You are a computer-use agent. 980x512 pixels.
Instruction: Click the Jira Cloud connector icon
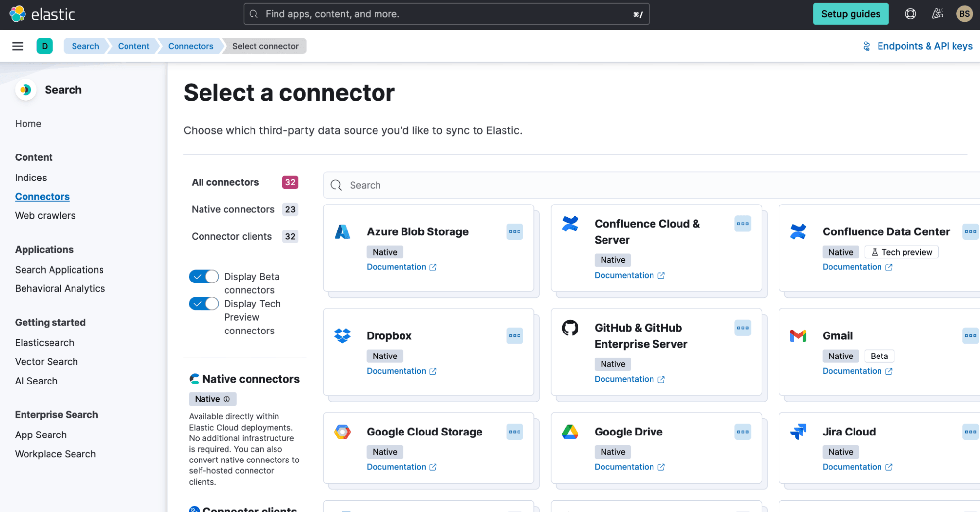pyautogui.click(x=799, y=432)
